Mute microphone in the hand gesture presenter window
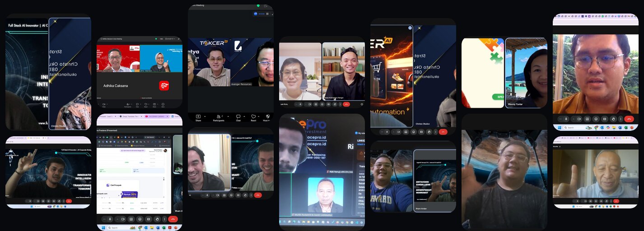This screenshot has height=231, width=644. (x=30, y=201)
